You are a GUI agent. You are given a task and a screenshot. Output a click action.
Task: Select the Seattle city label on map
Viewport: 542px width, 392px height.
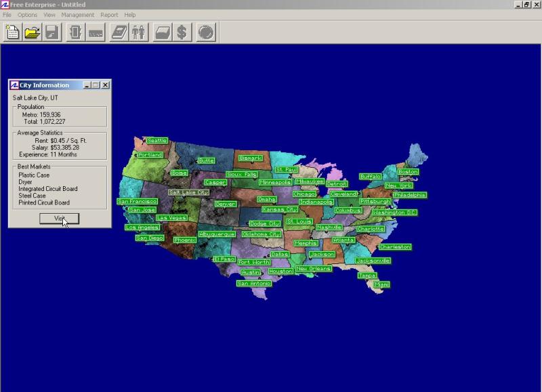(157, 141)
